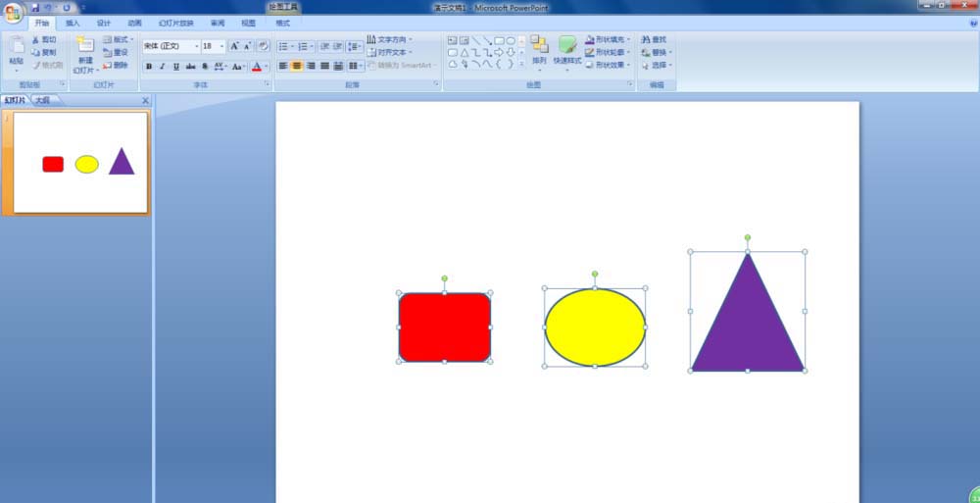Screen dimensions: 980x503
Task: Select the text shadow S icon
Action: [205, 67]
